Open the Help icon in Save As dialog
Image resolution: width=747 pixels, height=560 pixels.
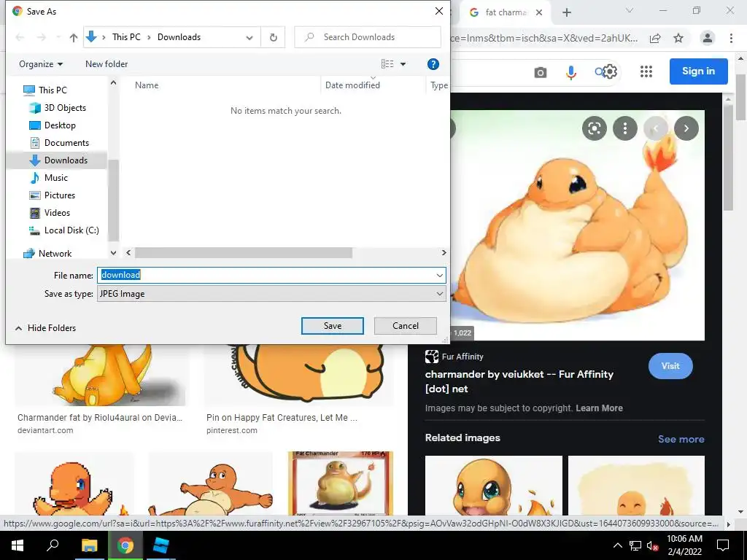pos(433,64)
